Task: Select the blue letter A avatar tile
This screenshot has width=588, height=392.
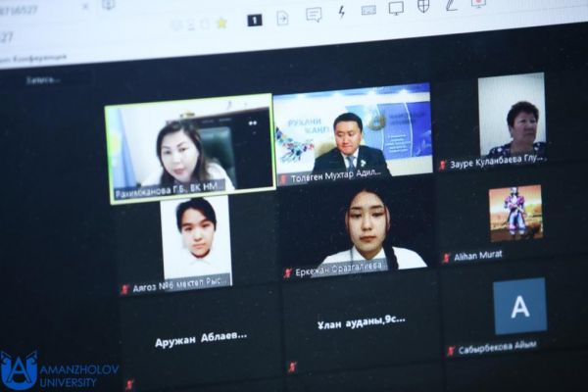Action: click(x=519, y=307)
